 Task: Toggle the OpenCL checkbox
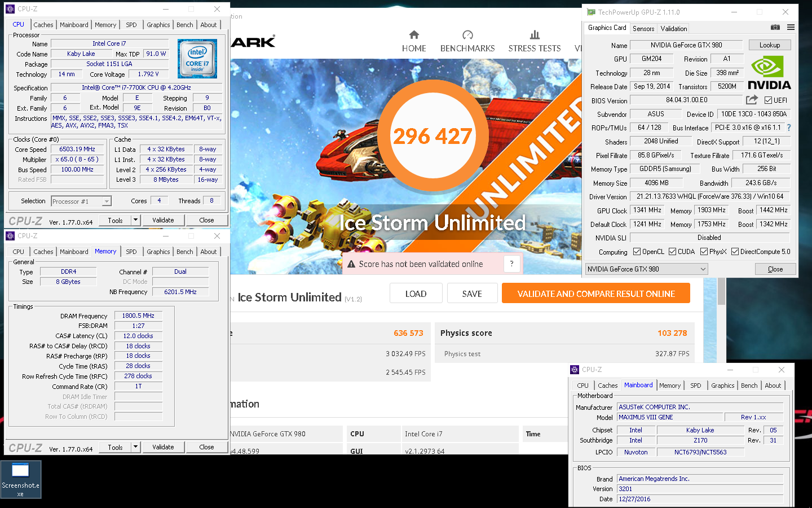pos(637,252)
